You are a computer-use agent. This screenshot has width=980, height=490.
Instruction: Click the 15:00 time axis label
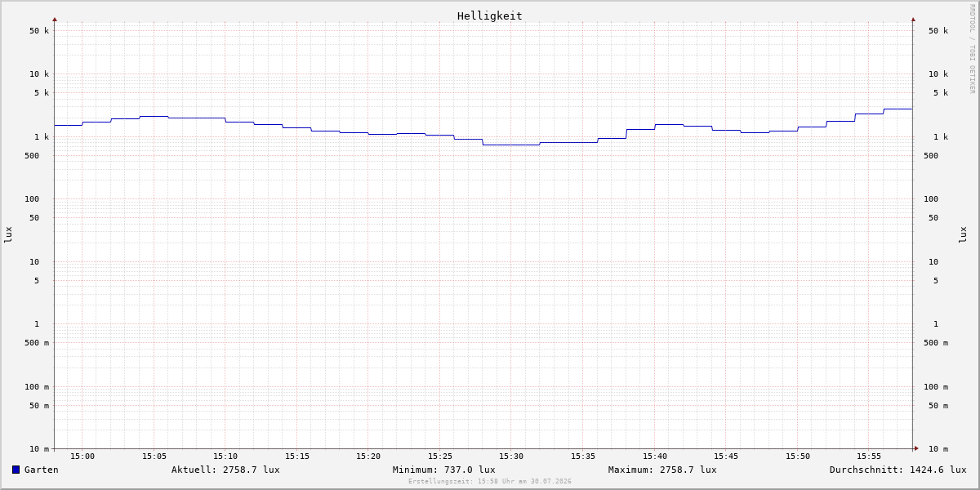pyautogui.click(x=82, y=457)
